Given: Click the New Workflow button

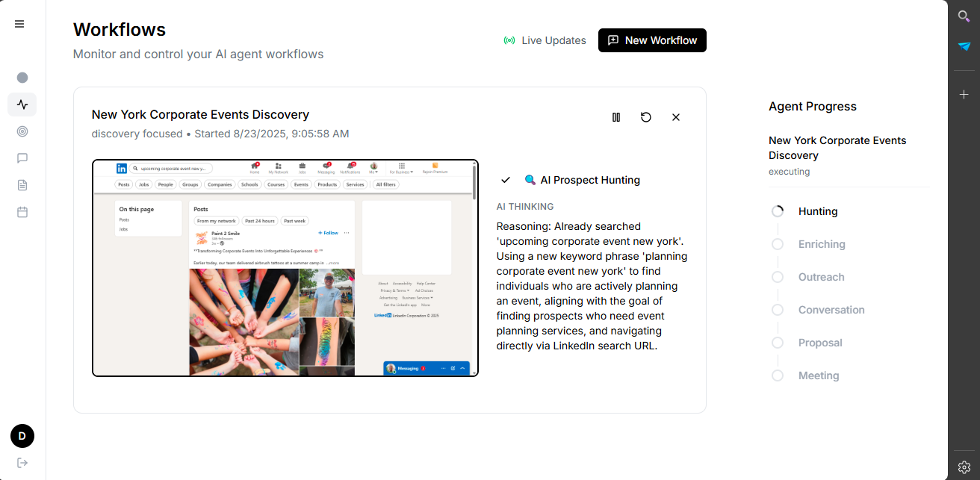Looking at the screenshot, I should (x=652, y=40).
